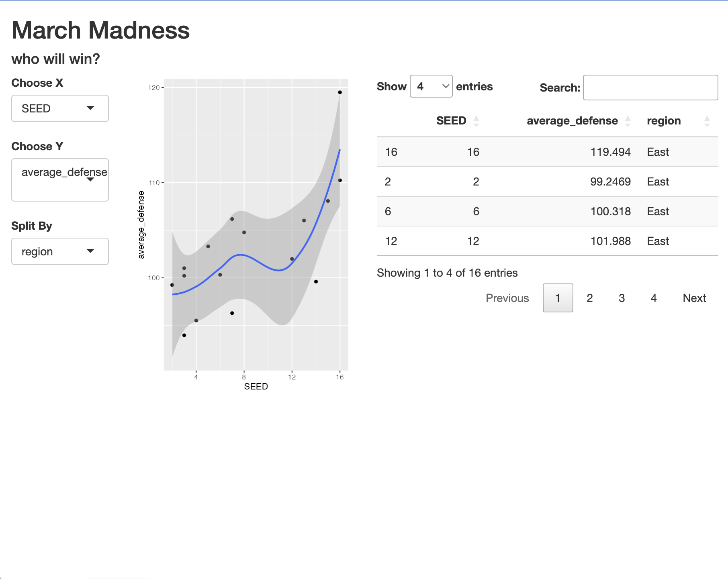The image size is (728, 579).
Task: Sort table by SEED column arrows
Action: coord(476,121)
